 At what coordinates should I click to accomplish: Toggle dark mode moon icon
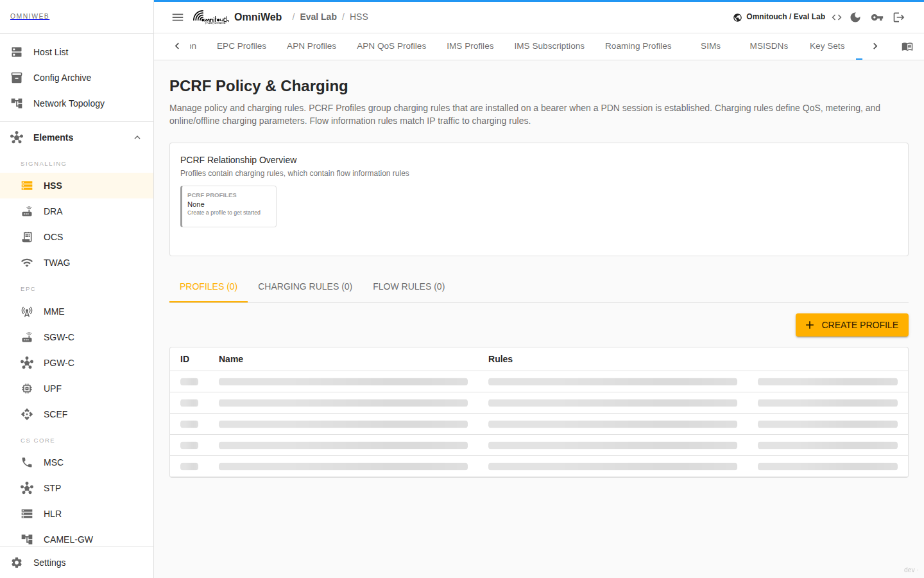855,17
